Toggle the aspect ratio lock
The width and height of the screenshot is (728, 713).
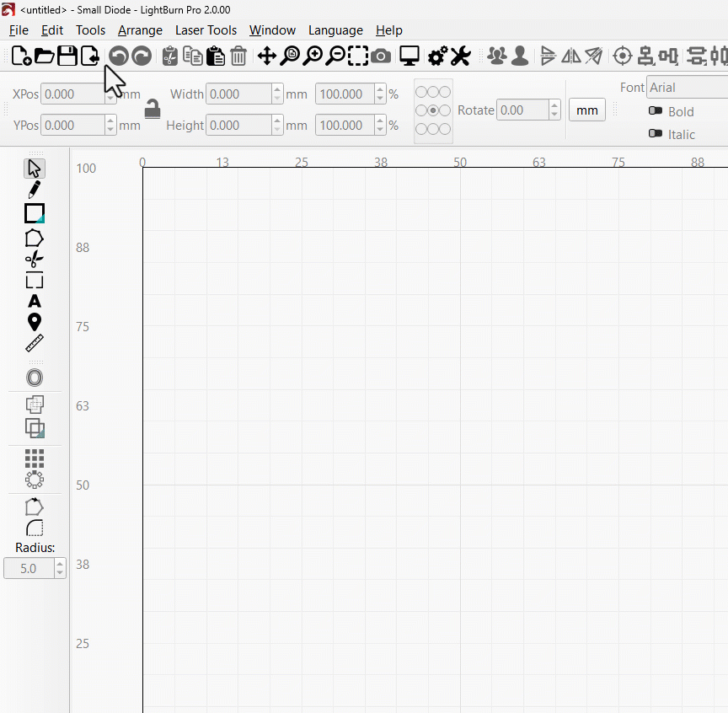click(x=153, y=110)
